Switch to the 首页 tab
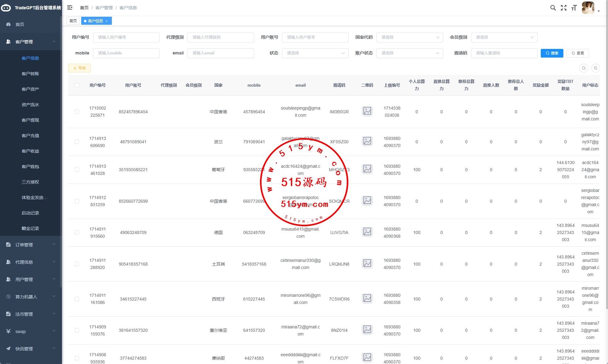608x364 pixels. [73, 21]
